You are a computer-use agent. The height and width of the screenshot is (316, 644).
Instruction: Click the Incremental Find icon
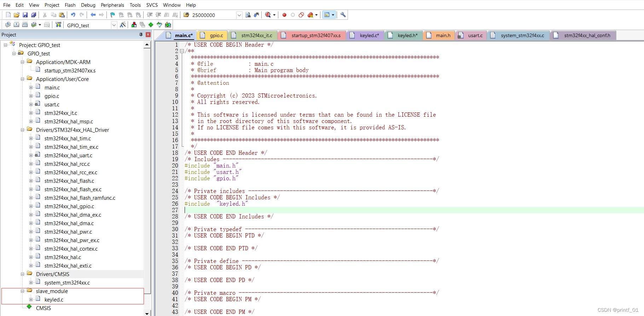tap(256, 15)
